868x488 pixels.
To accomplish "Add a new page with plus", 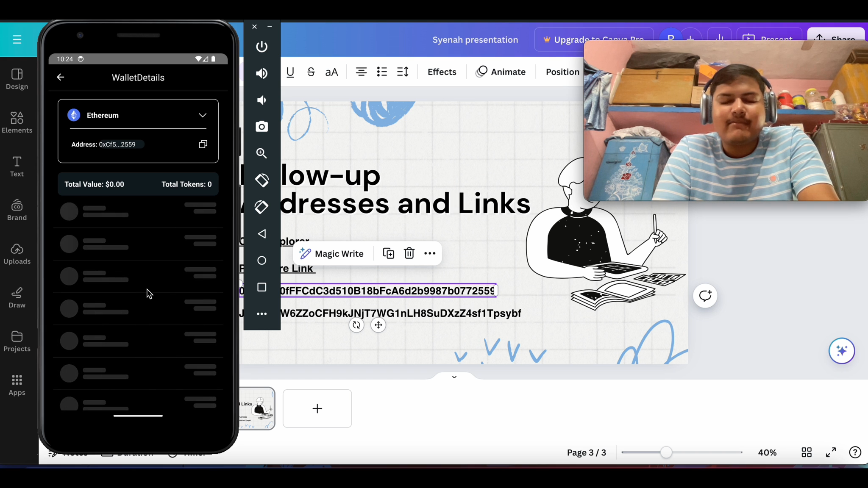I will tap(317, 408).
